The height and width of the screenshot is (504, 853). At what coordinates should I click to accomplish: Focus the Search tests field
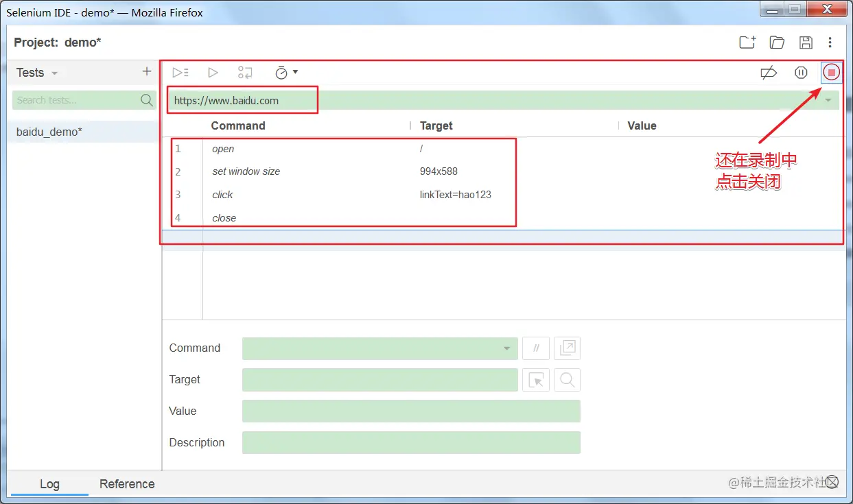point(77,100)
